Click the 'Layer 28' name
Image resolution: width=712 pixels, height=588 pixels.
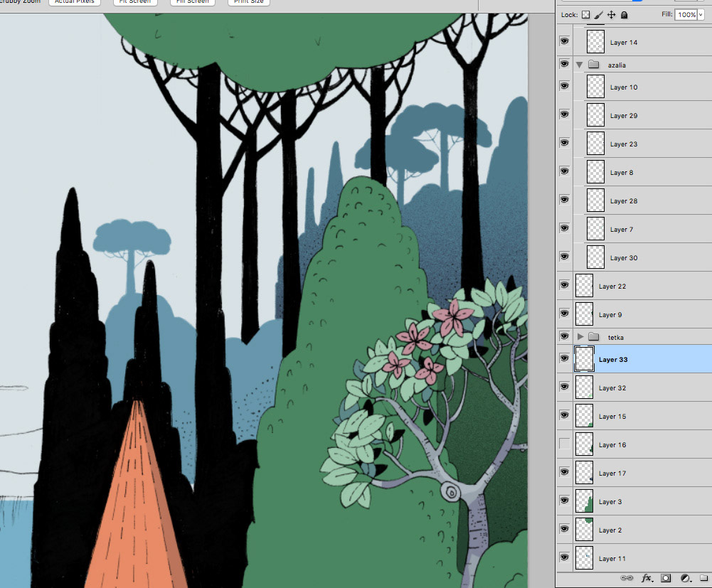624,201
